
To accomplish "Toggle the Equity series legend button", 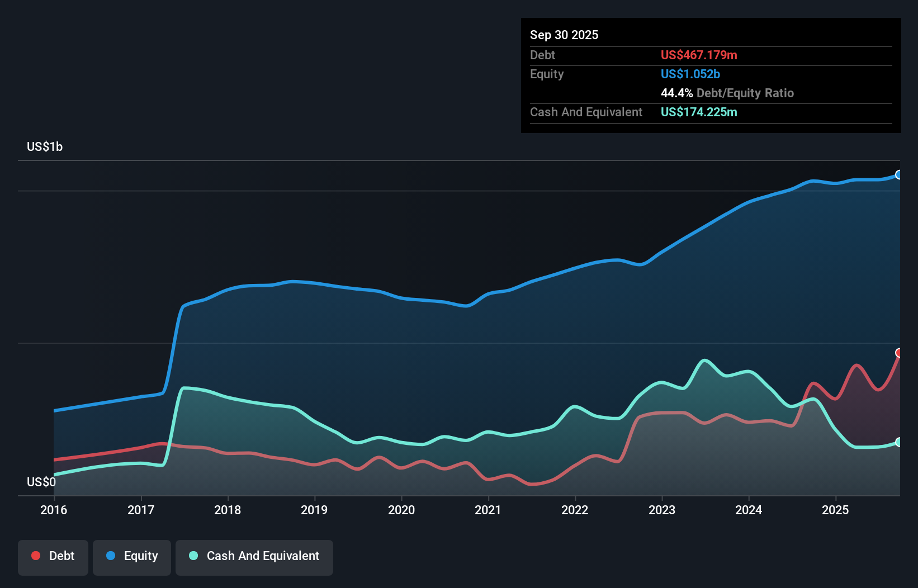I will click(x=132, y=557).
